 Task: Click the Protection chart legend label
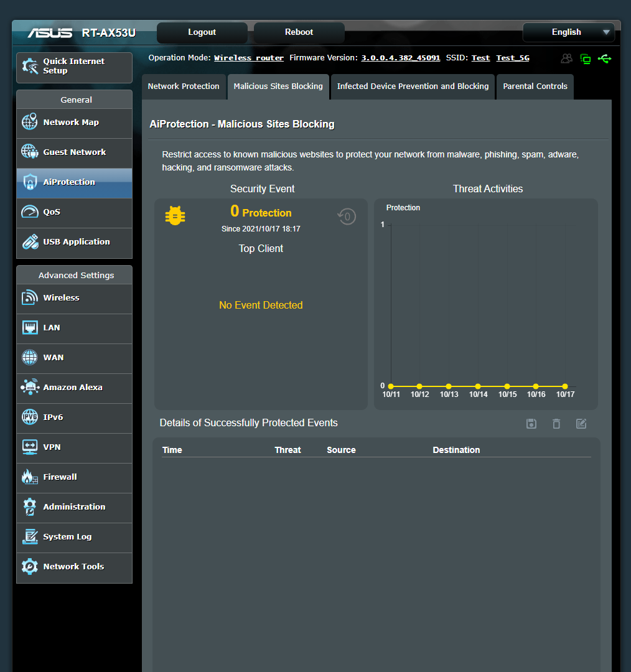403,208
